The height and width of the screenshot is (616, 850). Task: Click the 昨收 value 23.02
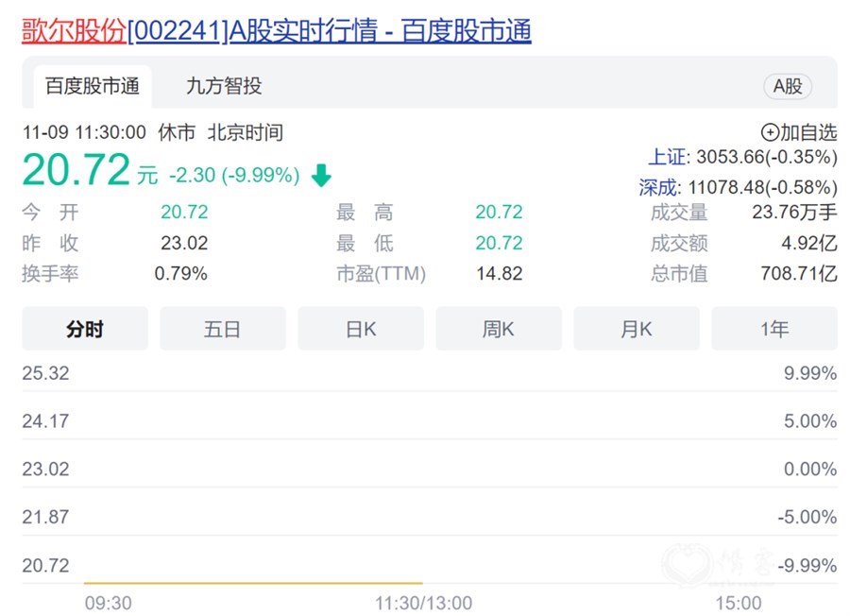coord(184,243)
